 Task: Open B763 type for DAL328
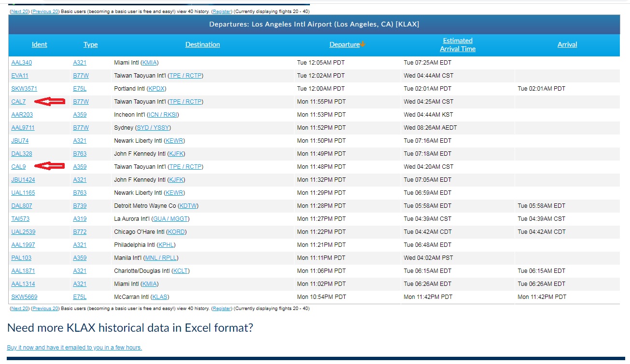[80, 154]
